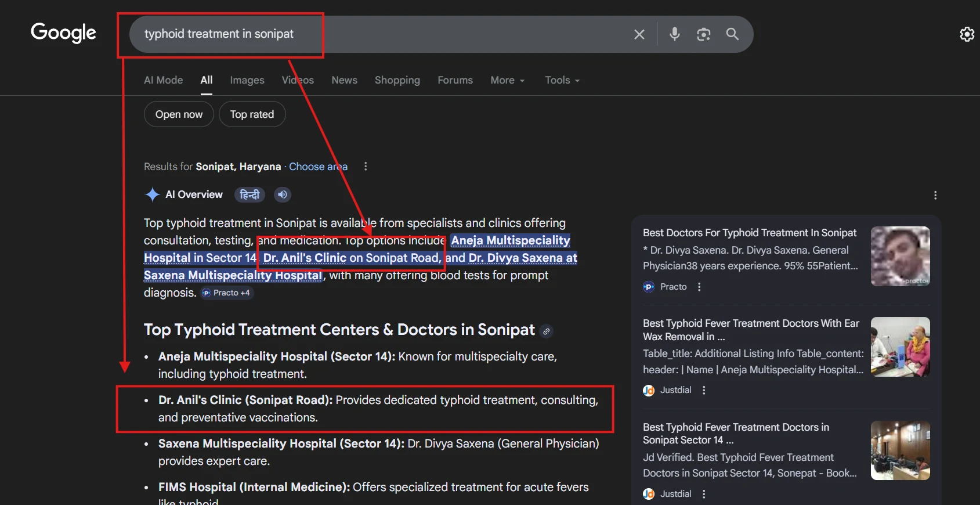Switch to Images tab
980x505 pixels.
click(247, 80)
